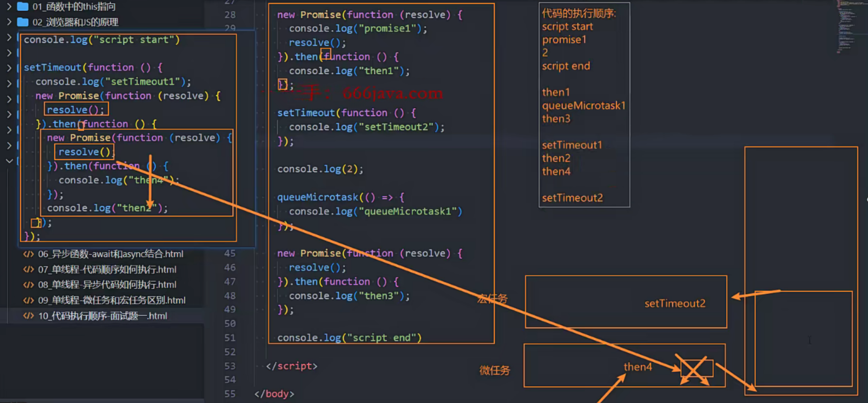The image size is (868, 403).
Task: Click new Promise code on line 28
Action: pyautogui.click(x=370, y=15)
